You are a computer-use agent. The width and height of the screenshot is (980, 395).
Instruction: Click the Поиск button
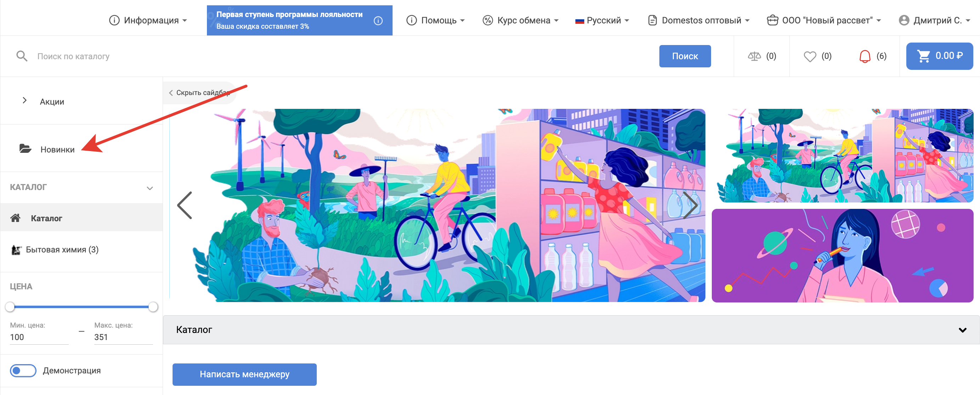(685, 56)
